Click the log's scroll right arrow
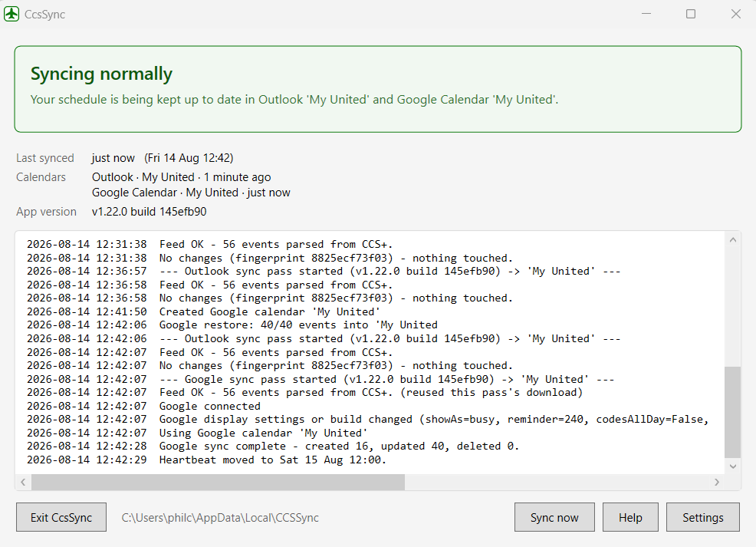Screen dimensions: 756x547 pyautogui.click(x=717, y=482)
